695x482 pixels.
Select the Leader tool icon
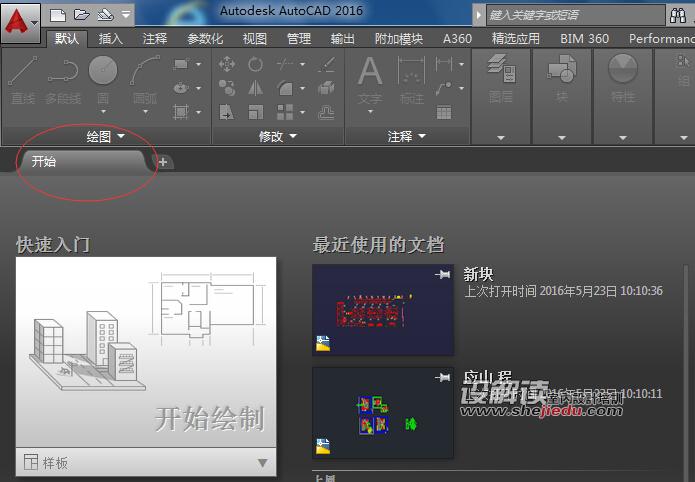pyautogui.click(x=444, y=88)
